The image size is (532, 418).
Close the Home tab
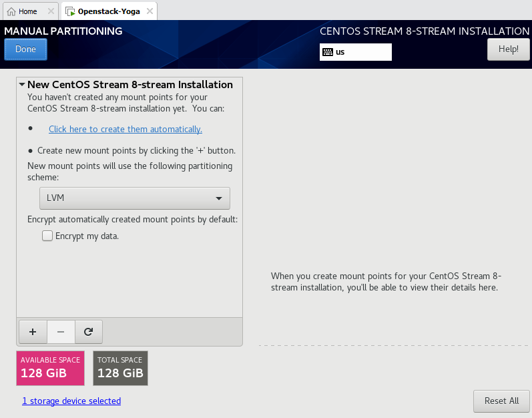[51, 11]
